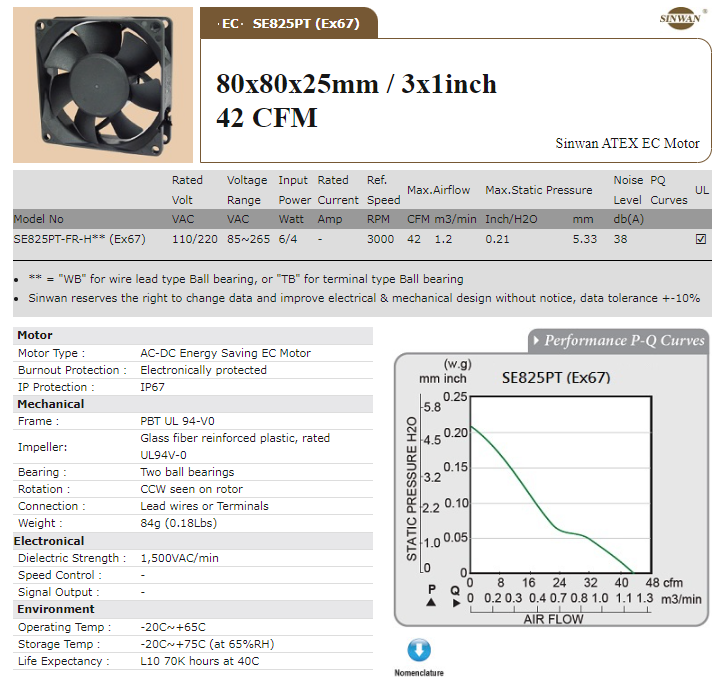717x677 pixels.
Task: Click the Environment section header
Action: [x=56, y=609]
